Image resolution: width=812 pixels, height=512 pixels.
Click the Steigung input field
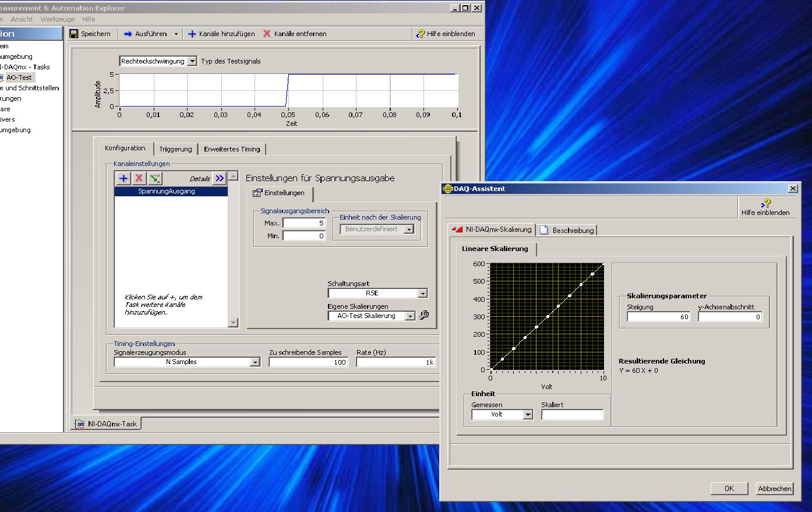click(x=658, y=317)
